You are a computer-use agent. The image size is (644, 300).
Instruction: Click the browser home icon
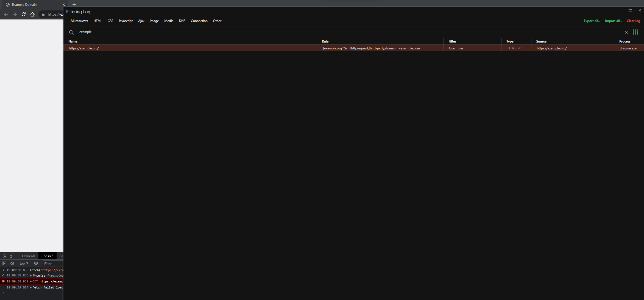pyautogui.click(x=32, y=14)
